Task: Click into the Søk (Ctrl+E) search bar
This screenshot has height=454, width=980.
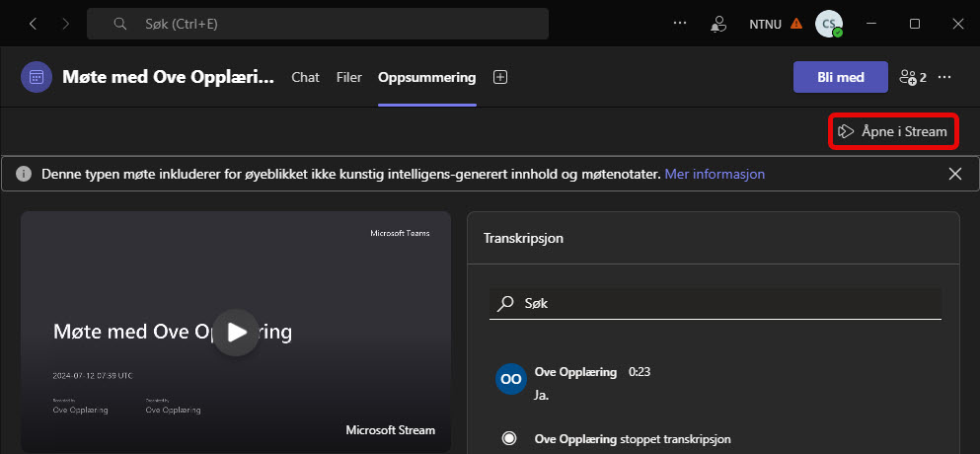Action: pyautogui.click(x=318, y=24)
